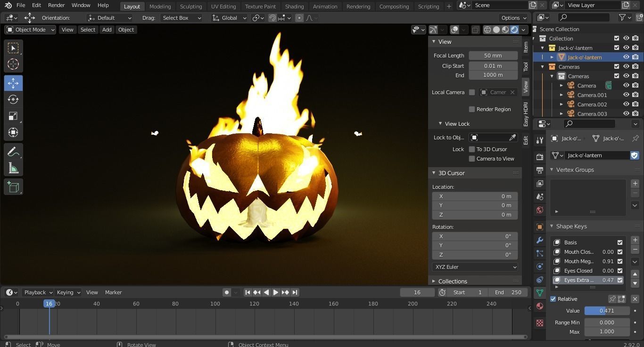
Task: Open Object Data properties tab
Action: click(x=540, y=293)
